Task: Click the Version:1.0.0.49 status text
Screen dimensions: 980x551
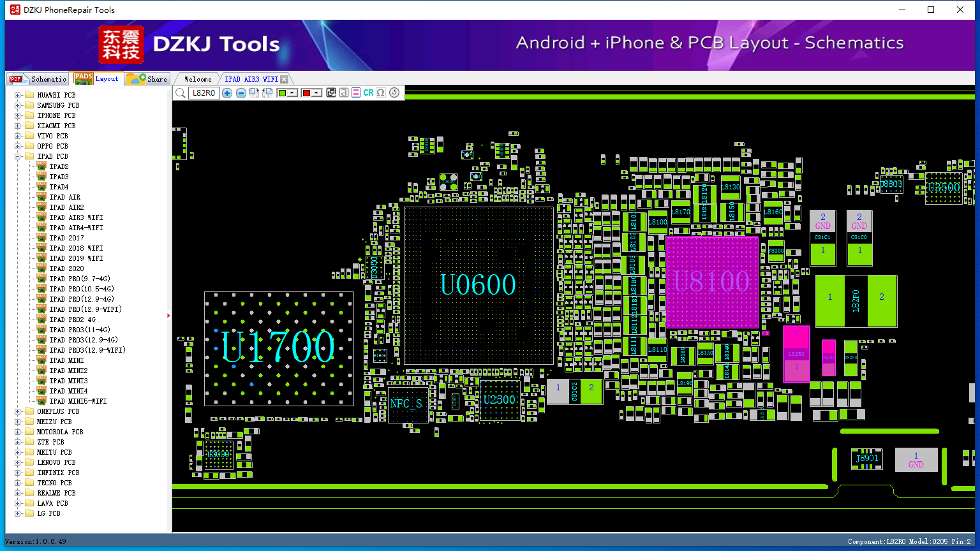Action: 35,541
